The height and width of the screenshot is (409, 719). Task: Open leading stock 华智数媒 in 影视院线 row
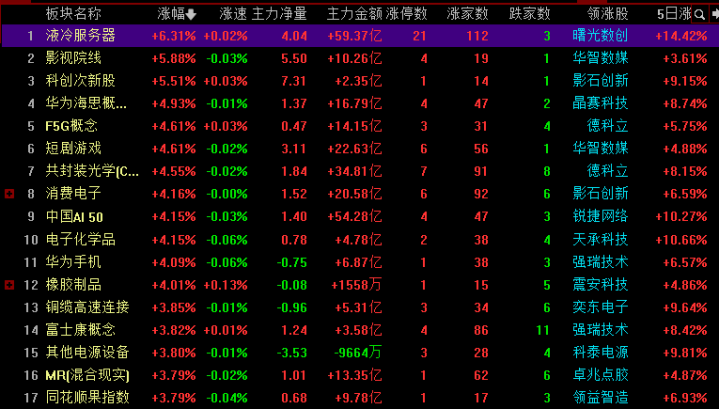point(600,58)
